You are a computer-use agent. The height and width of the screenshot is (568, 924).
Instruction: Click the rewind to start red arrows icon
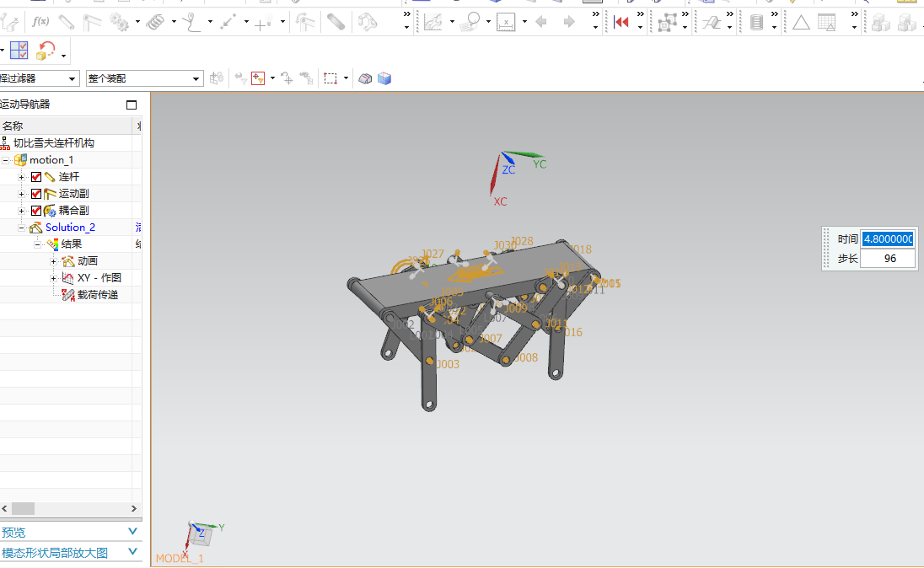[621, 23]
